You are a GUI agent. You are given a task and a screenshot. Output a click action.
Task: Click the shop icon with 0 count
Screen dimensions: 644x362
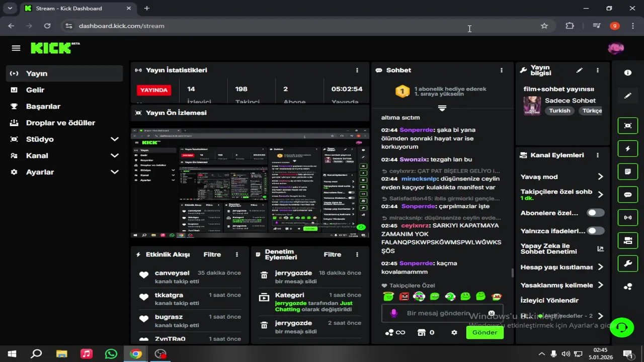coord(426,332)
